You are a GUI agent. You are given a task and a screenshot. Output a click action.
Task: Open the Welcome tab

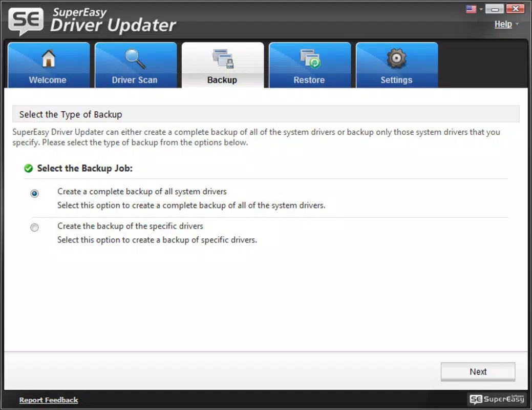point(49,65)
